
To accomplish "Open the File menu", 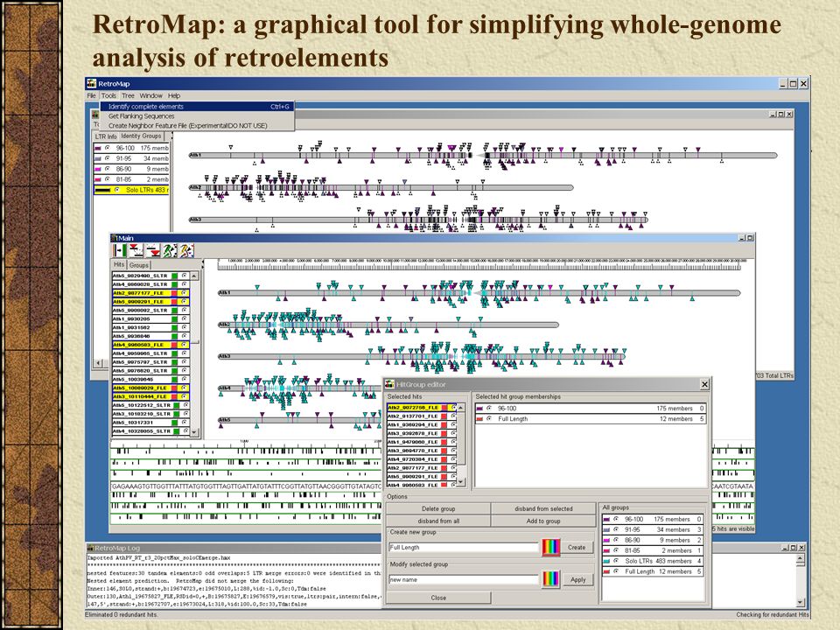I will point(92,96).
